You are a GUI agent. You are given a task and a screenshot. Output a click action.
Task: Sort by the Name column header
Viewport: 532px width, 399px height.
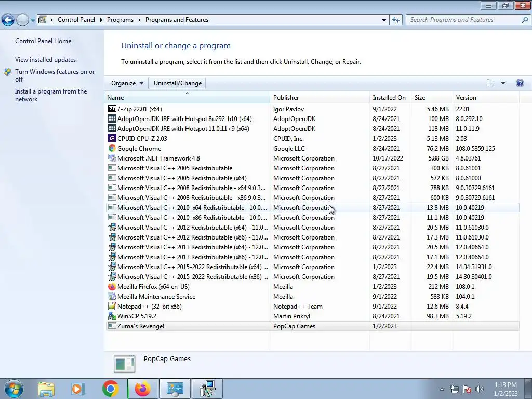point(187,97)
